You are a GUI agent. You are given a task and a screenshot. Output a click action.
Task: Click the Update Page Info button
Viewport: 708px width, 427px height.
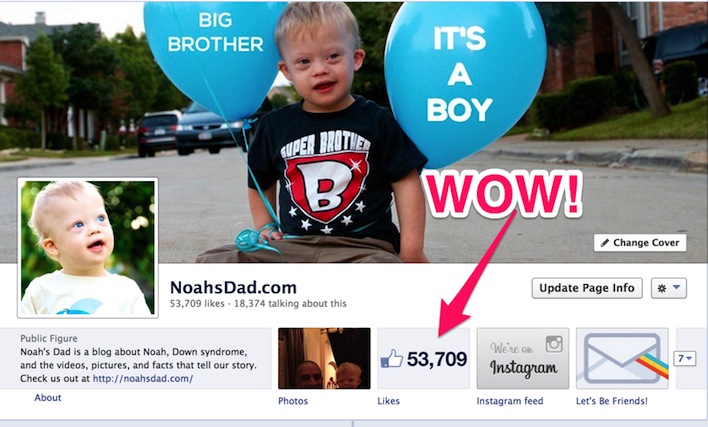[587, 288]
